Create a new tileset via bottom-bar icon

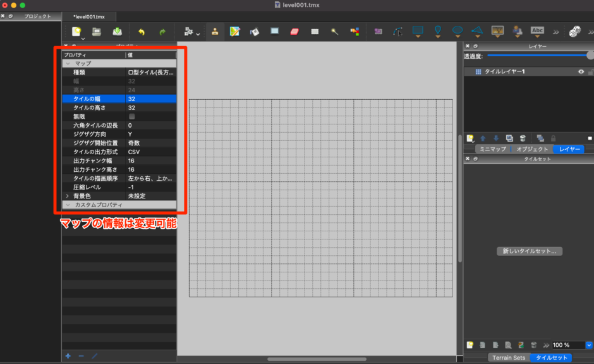(470, 345)
